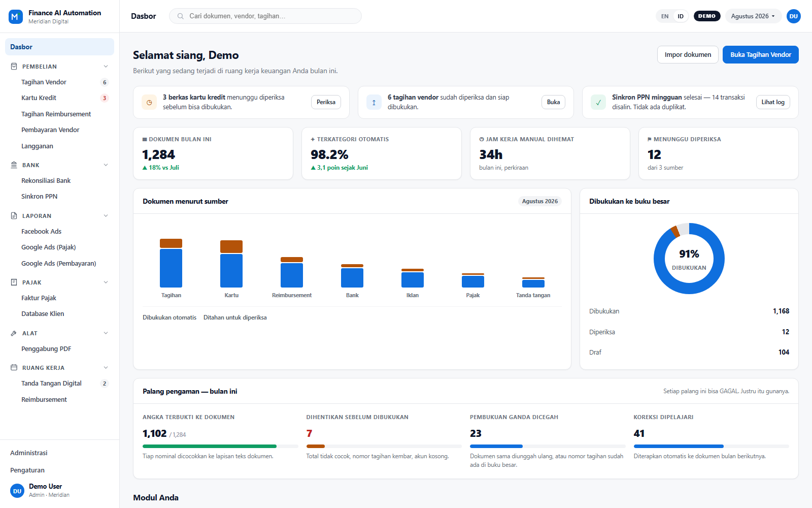The image size is (812, 508).
Task: Click the Bank section building icon
Action: click(14, 165)
